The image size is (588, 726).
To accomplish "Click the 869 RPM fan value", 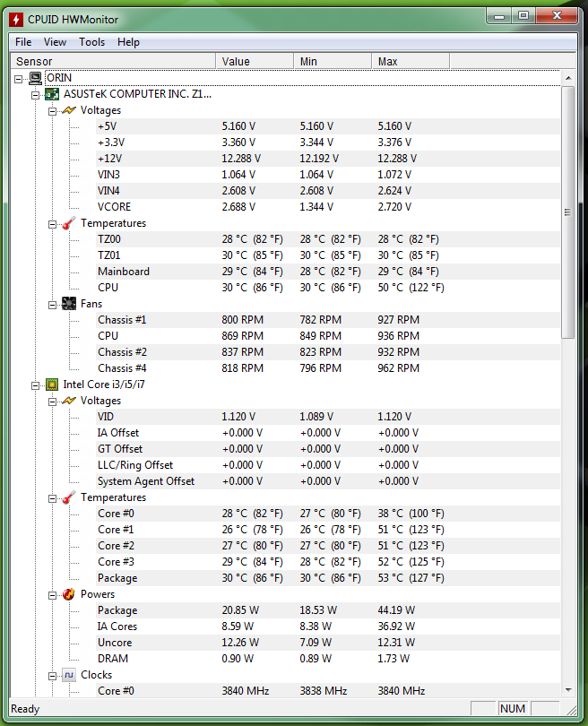I will [x=243, y=336].
